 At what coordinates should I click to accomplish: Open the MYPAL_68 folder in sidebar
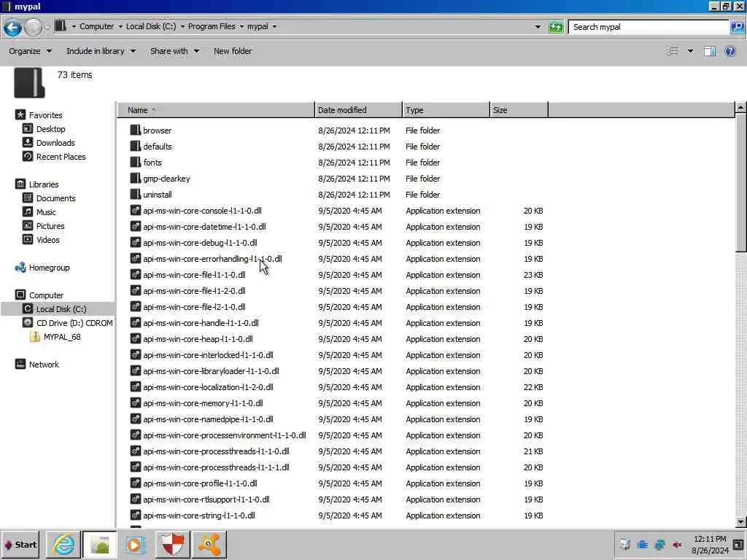62,337
